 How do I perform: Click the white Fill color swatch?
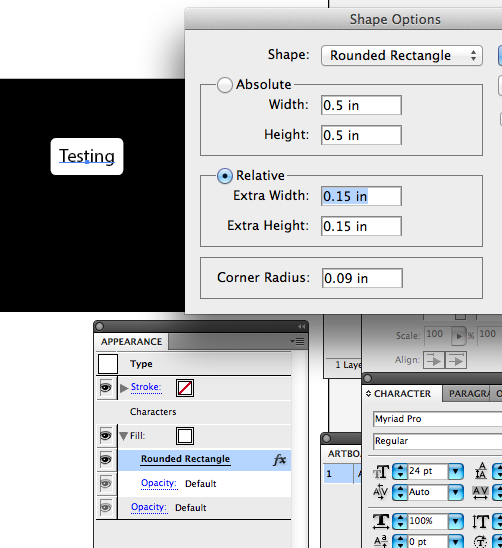tap(185, 436)
